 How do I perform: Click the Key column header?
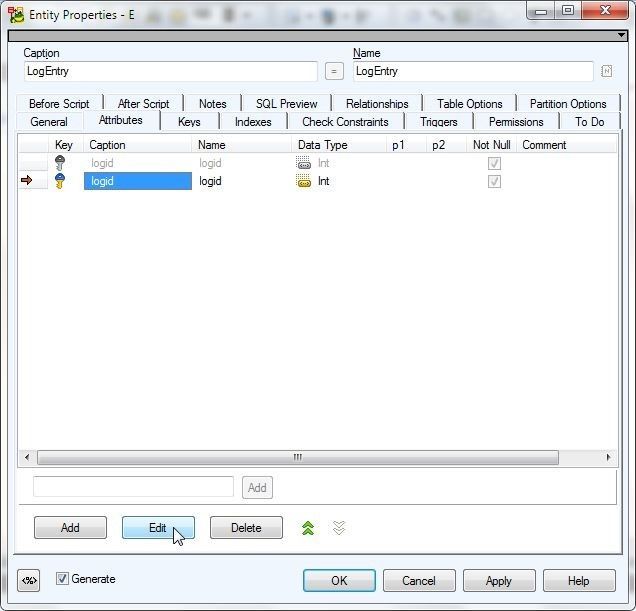coord(65,145)
